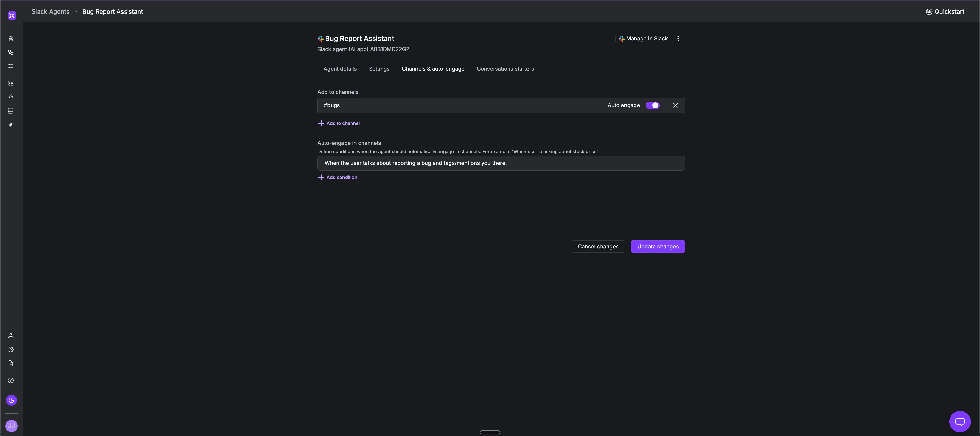Open the Quickstart guide
Viewport: 980px width, 436px height.
tap(945, 12)
